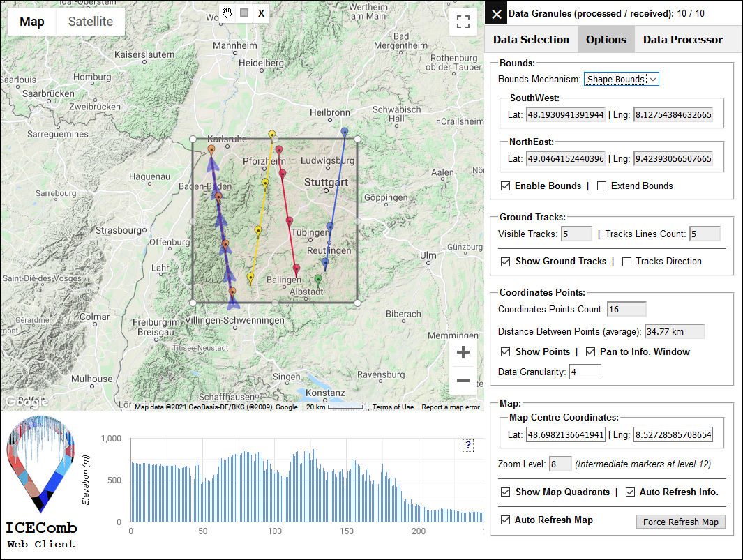Zoom in on the map

pos(463,353)
